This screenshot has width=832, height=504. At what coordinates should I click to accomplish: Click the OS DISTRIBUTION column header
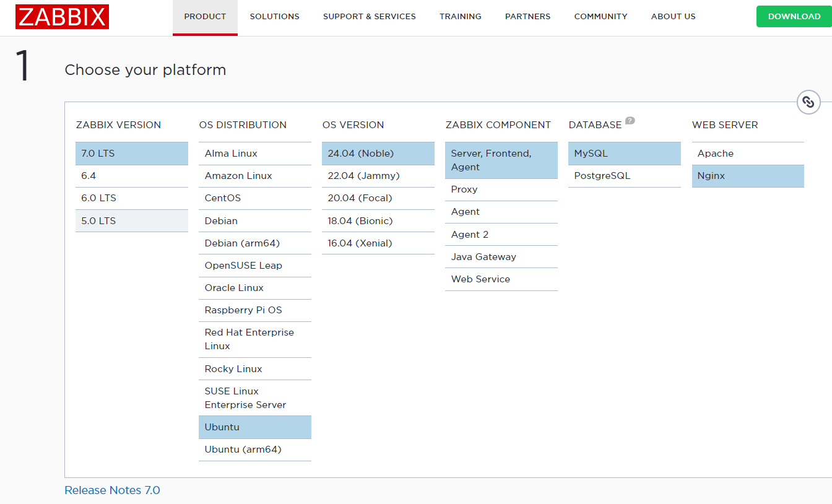(x=243, y=125)
